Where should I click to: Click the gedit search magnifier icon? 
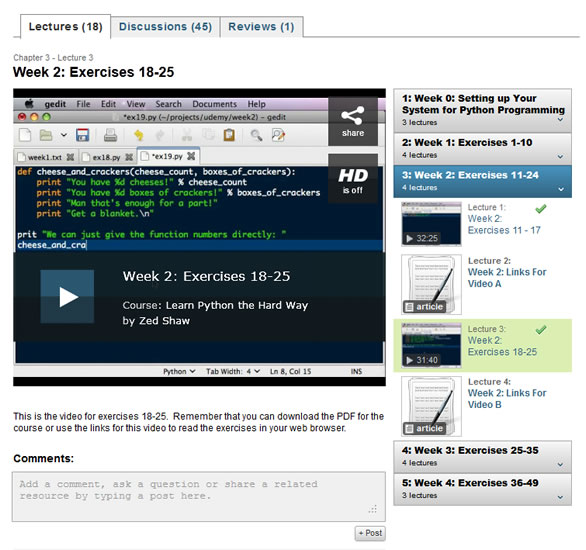click(x=256, y=135)
